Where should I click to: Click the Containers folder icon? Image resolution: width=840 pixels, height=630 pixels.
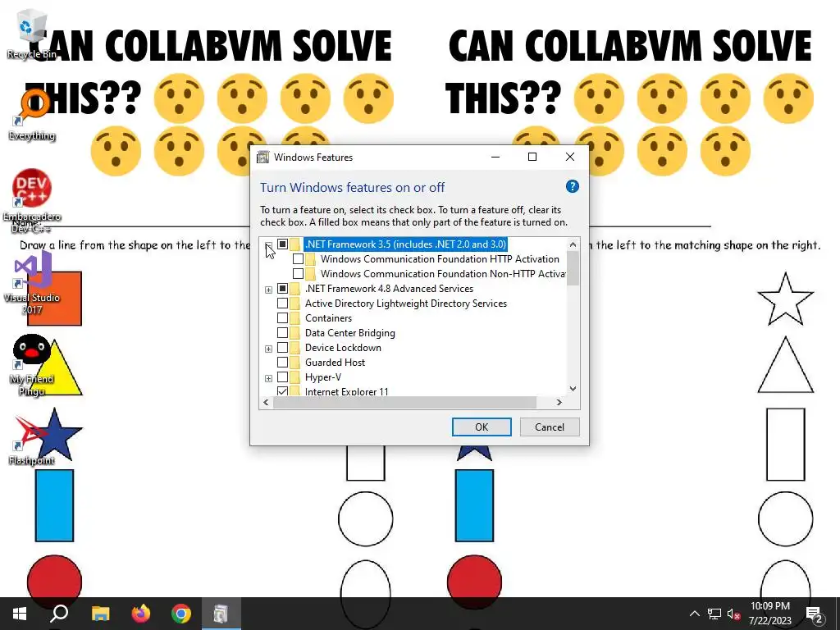[x=294, y=318]
